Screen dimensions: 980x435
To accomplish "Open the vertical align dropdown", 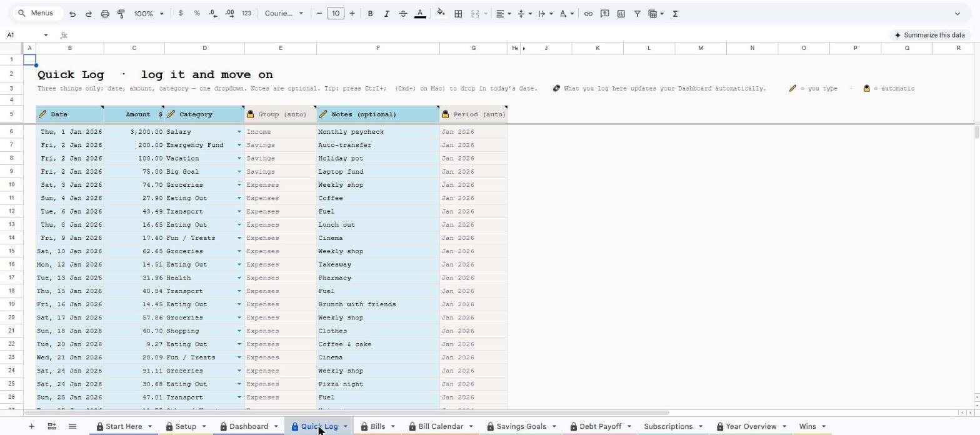I will pyautogui.click(x=524, y=14).
